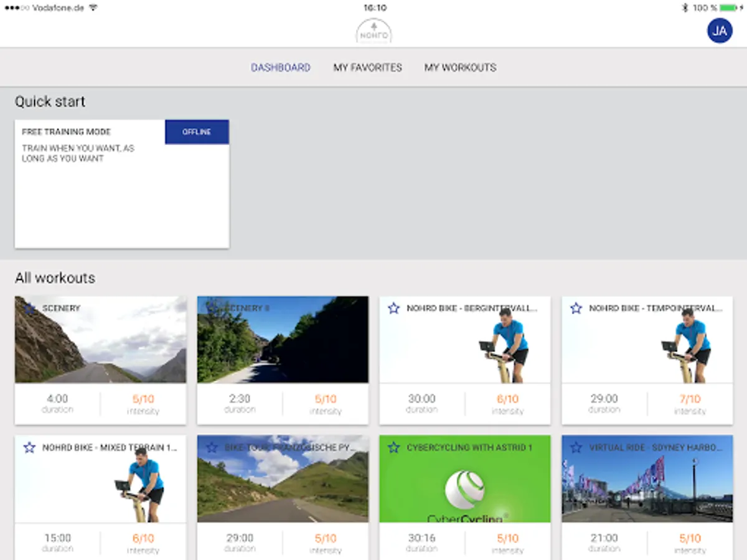
Task: Open the Pyrenees bike tour thumbnail
Action: (x=283, y=478)
